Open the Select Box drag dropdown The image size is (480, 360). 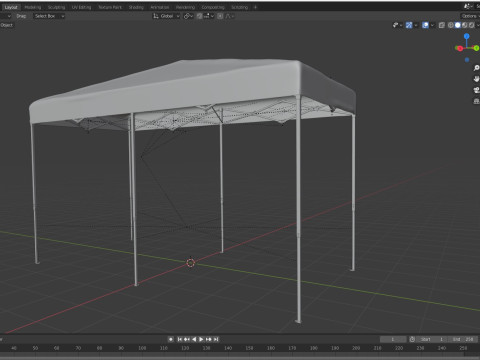coord(49,16)
